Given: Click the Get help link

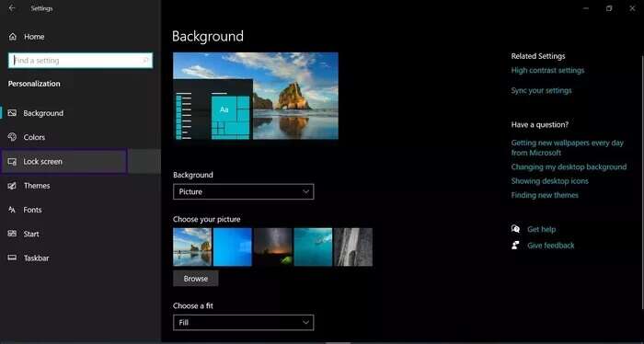Looking at the screenshot, I should (541, 229).
